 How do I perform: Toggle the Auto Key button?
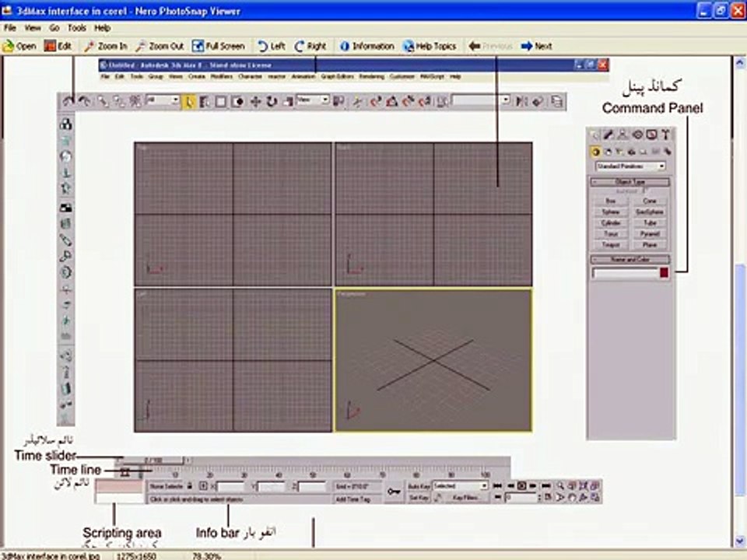pyautogui.click(x=419, y=486)
